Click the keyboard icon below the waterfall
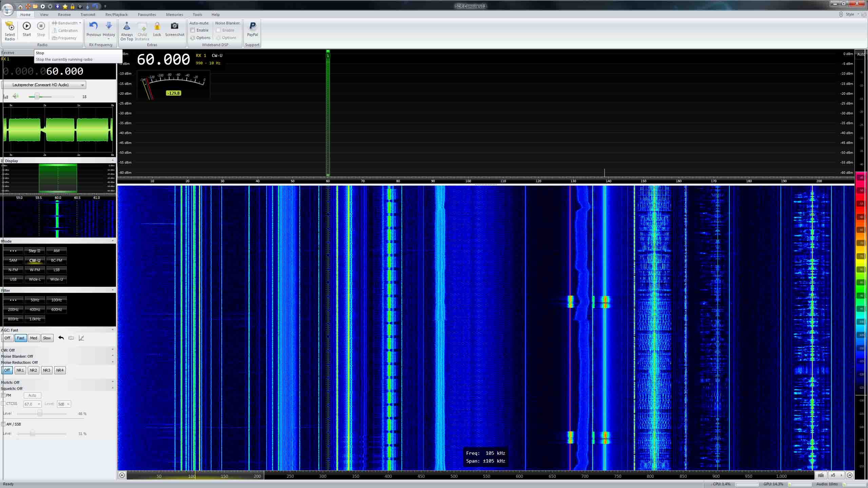The height and width of the screenshot is (488, 868). (x=821, y=475)
